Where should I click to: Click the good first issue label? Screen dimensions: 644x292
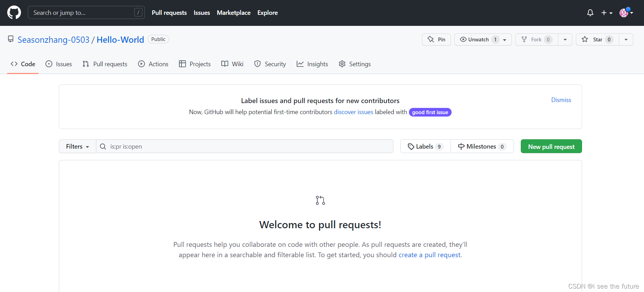click(x=430, y=112)
